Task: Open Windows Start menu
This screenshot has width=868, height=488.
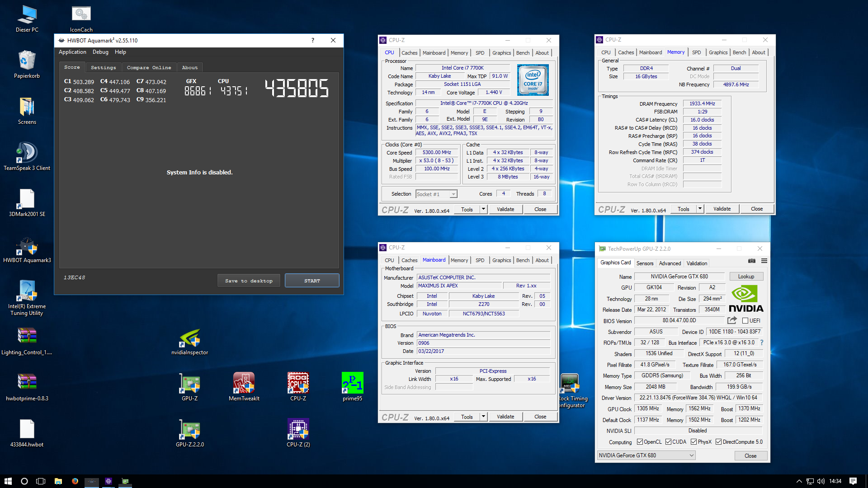Action: (x=8, y=481)
